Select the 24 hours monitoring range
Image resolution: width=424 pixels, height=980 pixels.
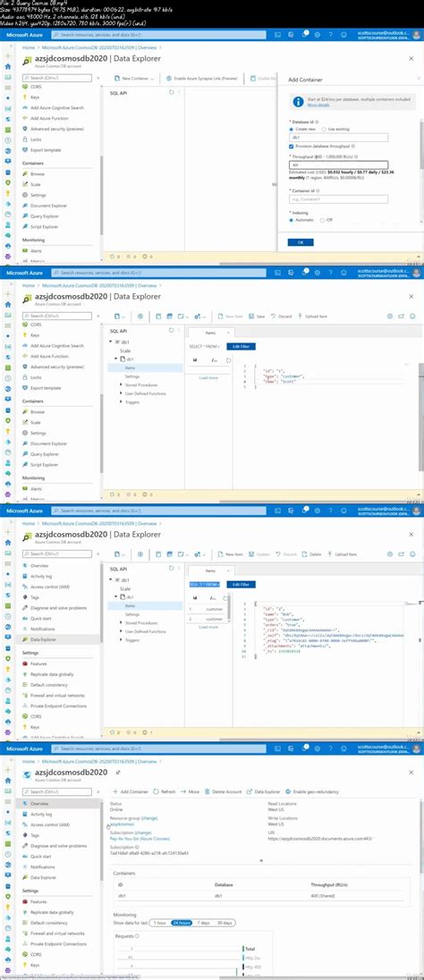[x=182, y=923]
